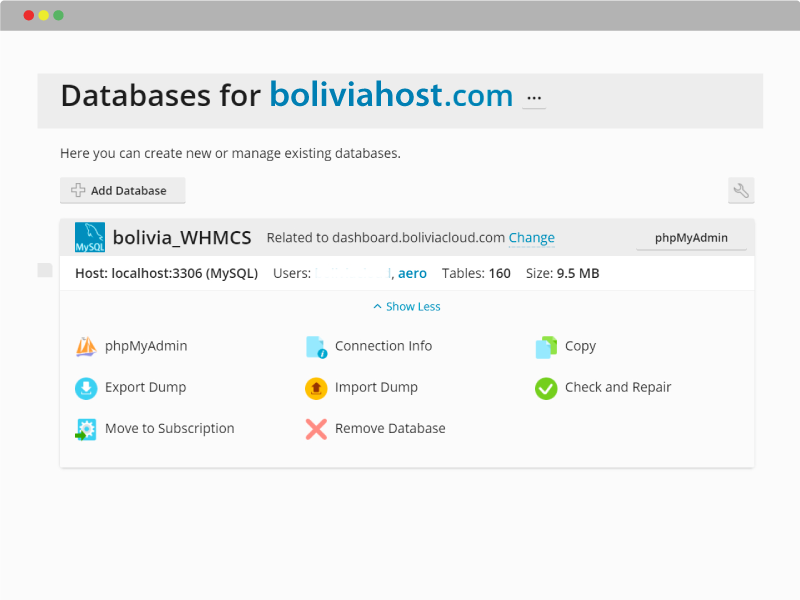Image resolution: width=800 pixels, height=600 pixels.
Task: Click the yellow minimize window button
Action: tap(43, 15)
